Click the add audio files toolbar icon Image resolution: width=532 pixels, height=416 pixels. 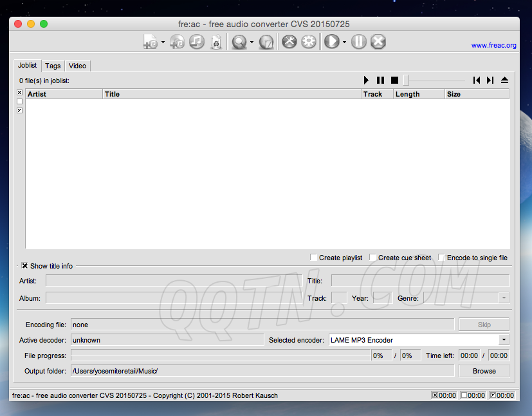point(151,42)
